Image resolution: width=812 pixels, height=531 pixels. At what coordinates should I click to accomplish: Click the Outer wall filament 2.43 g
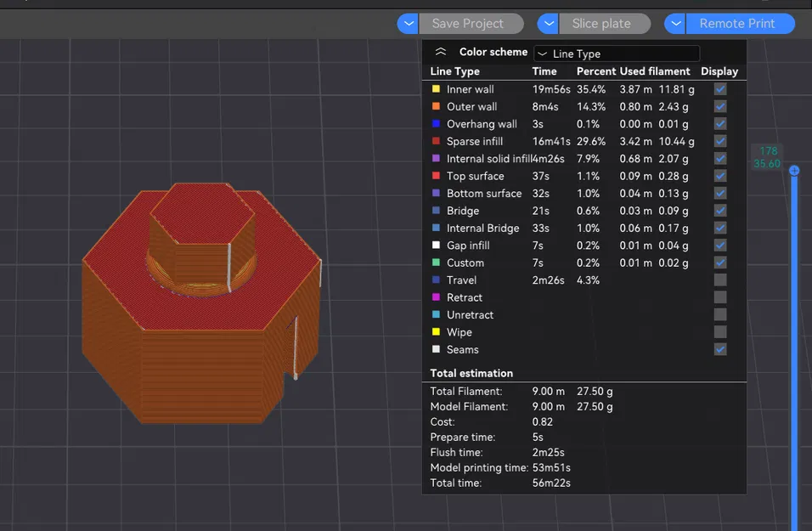coord(674,107)
